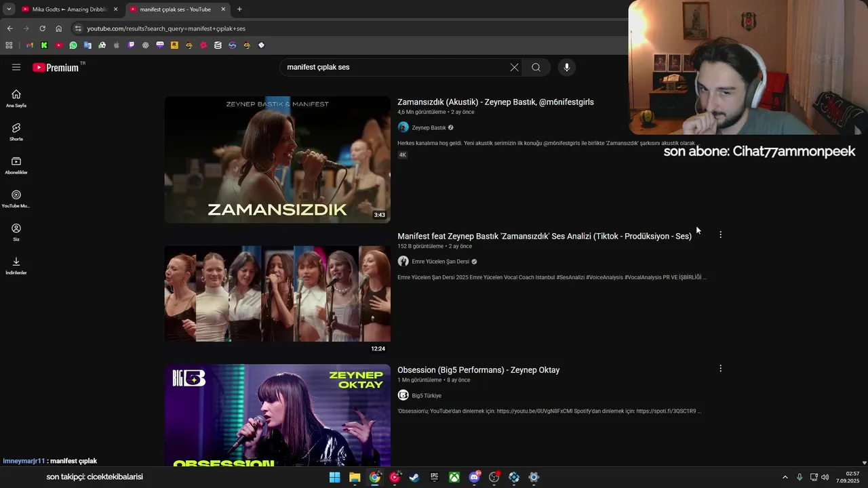This screenshot has width=868, height=488.
Task: Open Manifest feat Zeynep Bastık Ses Analizi title
Action: pyautogui.click(x=545, y=236)
